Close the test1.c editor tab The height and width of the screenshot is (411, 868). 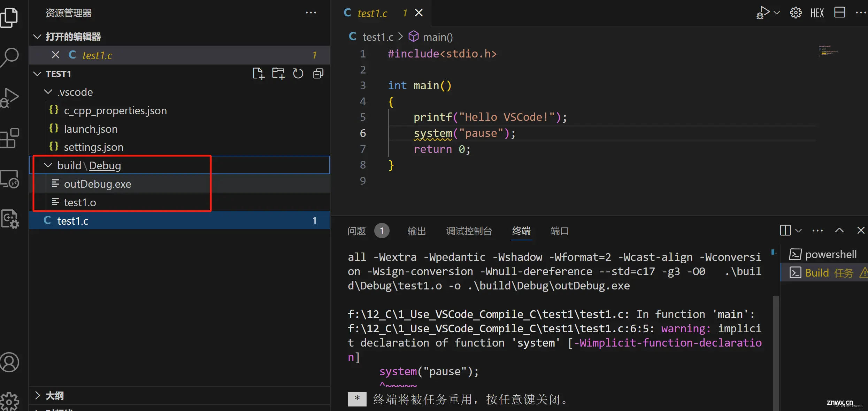[x=419, y=13]
